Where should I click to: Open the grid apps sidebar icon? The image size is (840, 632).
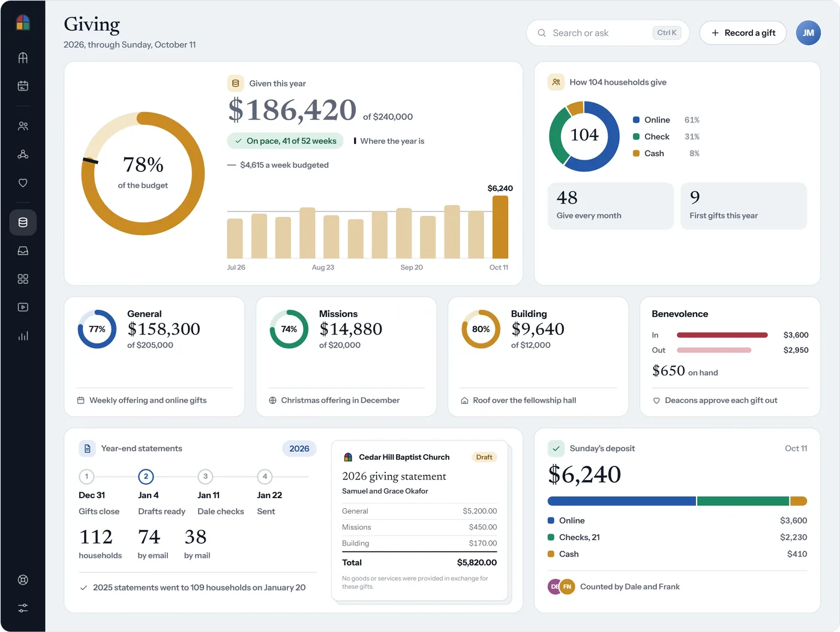click(x=23, y=279)
